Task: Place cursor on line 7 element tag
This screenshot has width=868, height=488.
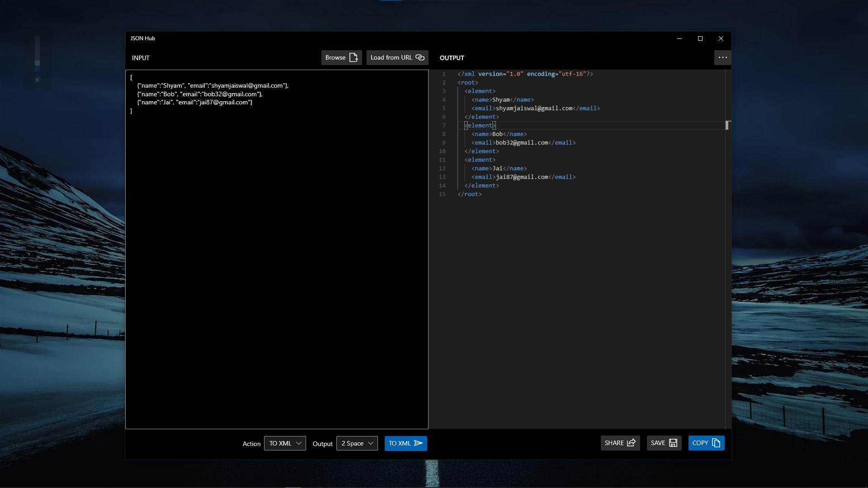Action: pyautogui.click(x=480, y=126)
